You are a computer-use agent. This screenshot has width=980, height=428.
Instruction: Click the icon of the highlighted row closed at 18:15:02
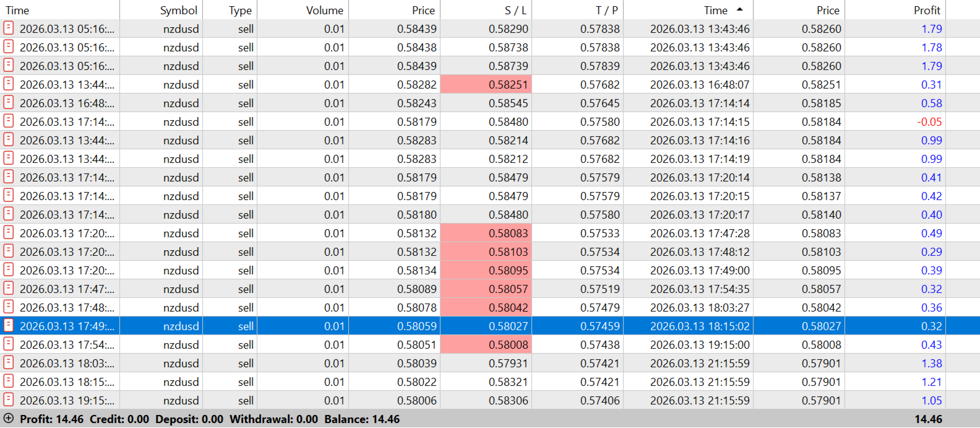pyautogui.click(x=9, y=325)
